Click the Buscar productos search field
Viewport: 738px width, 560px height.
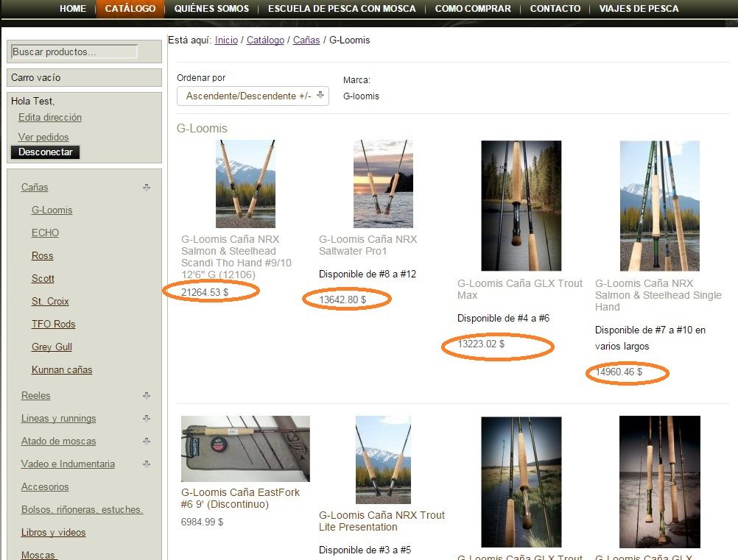coord(74,52)
